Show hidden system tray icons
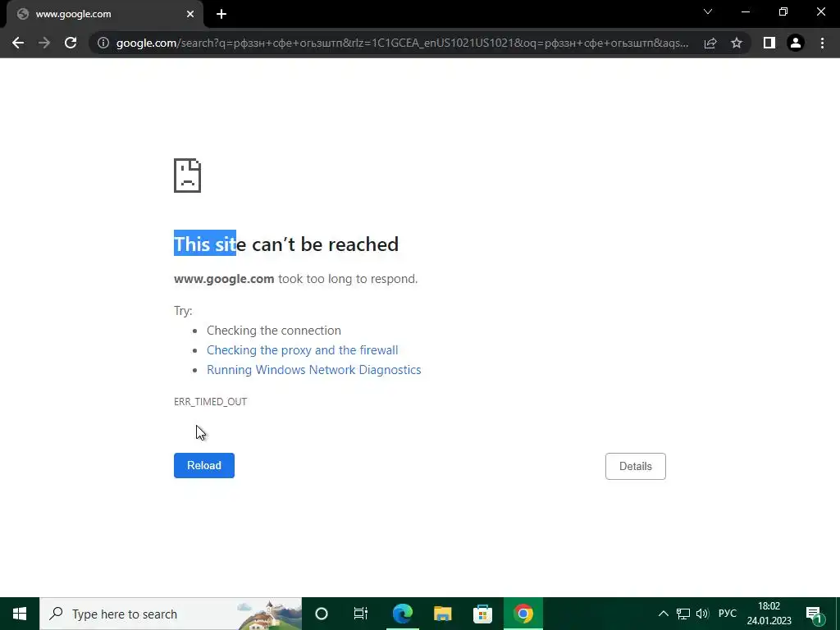840x630 pixels. coord(663,614)
